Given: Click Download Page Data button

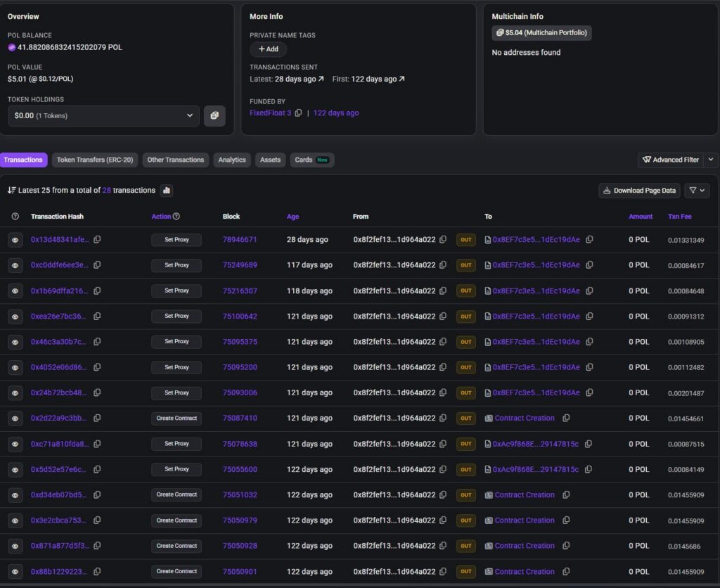Looking at the screenshot, I should [640, 191].
